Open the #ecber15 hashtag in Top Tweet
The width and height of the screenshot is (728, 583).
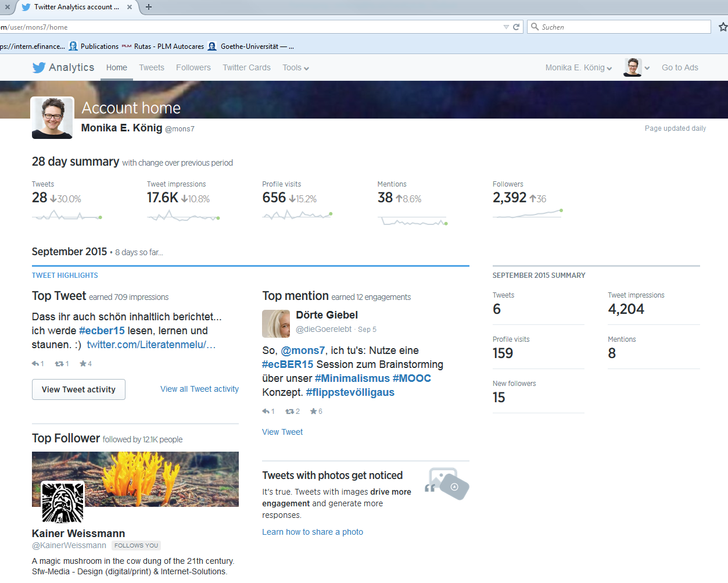tap(102, 331)
